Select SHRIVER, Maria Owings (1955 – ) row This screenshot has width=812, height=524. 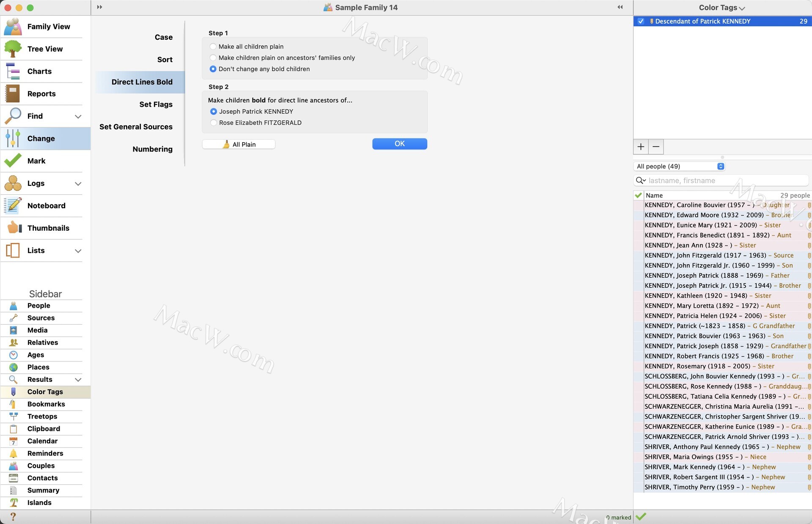click(722, 457)
